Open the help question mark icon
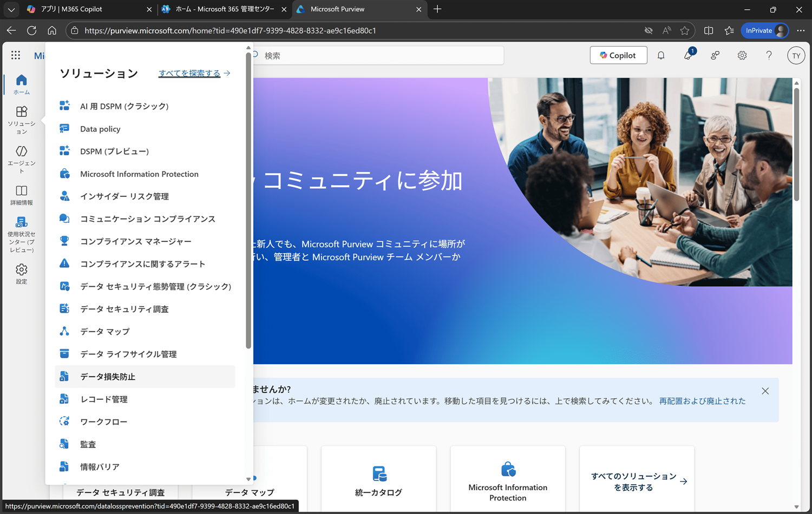Screen dimensions: 812x514 [x=769, y=55]
